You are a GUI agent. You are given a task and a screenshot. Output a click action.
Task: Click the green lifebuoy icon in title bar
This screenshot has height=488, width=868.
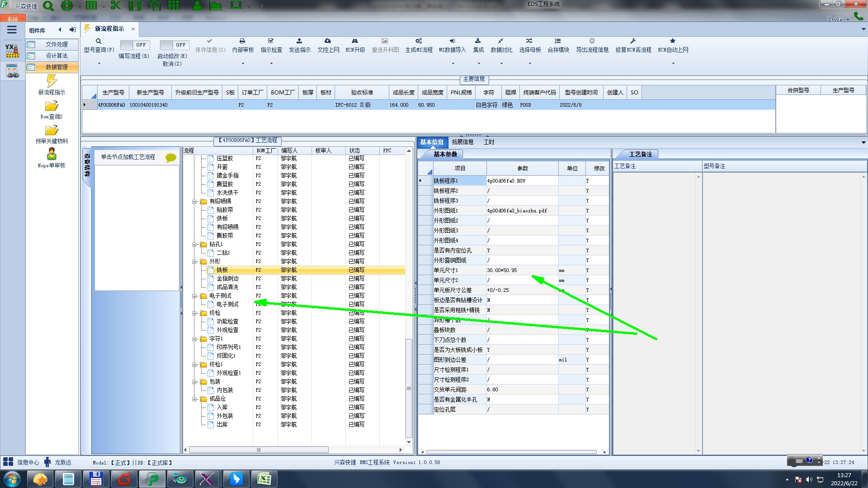[67, 6]
